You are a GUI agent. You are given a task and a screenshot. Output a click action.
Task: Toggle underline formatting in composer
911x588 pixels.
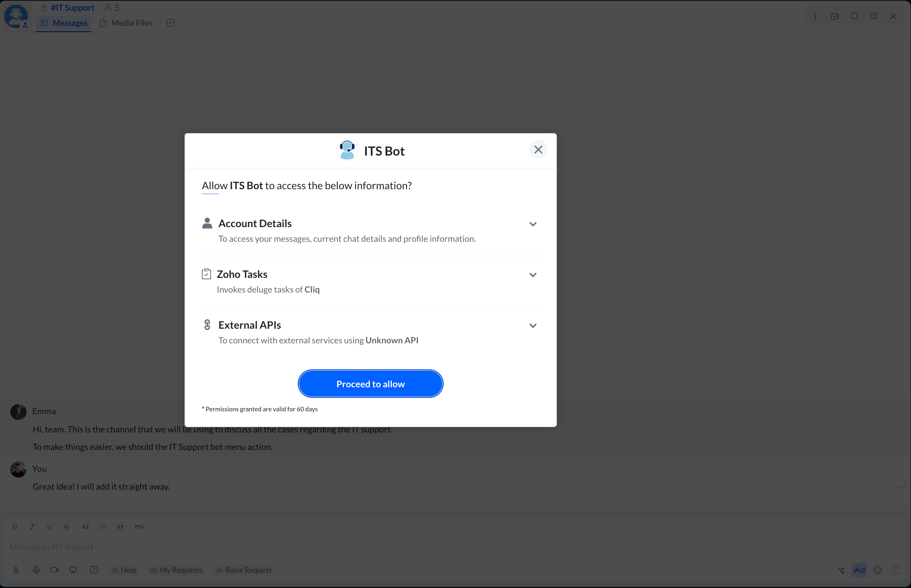(x=49, y=527)
